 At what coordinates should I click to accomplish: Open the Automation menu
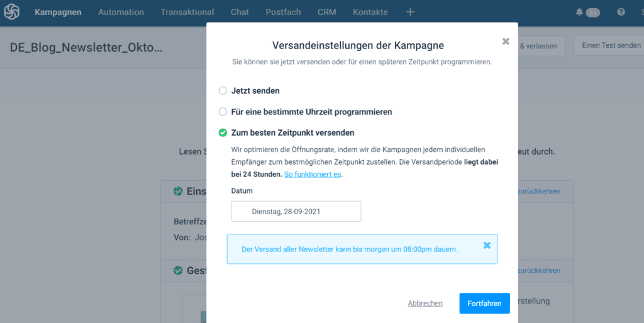click(121, 13)
